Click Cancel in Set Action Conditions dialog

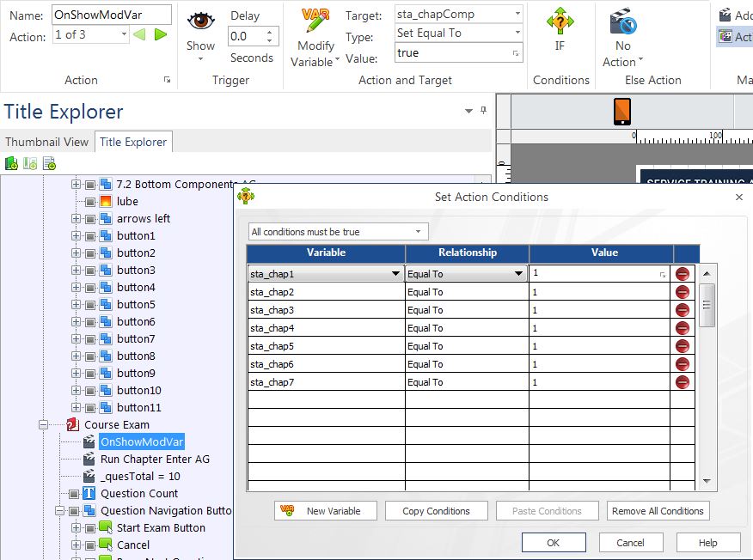(631, 543)
